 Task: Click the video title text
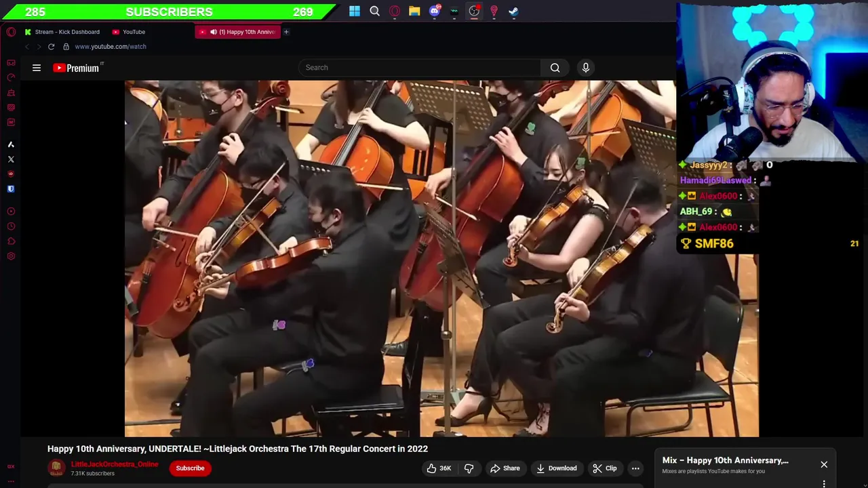coord(237,449)
